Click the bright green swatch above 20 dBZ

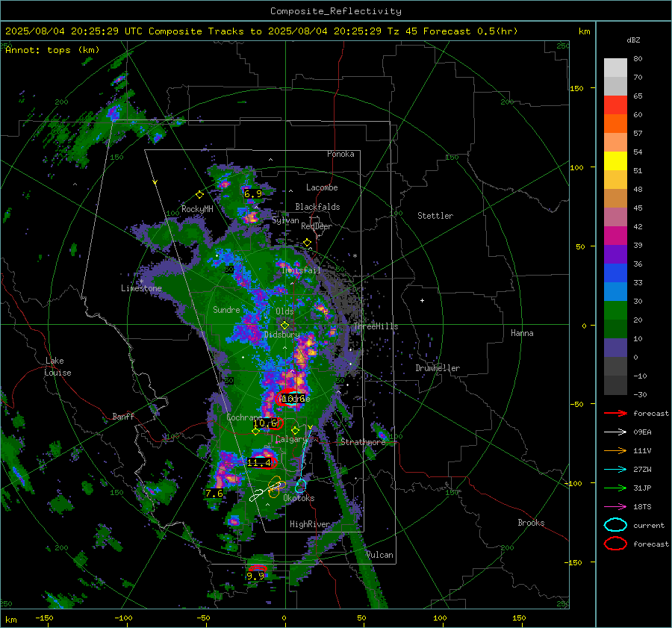(615, 311)
